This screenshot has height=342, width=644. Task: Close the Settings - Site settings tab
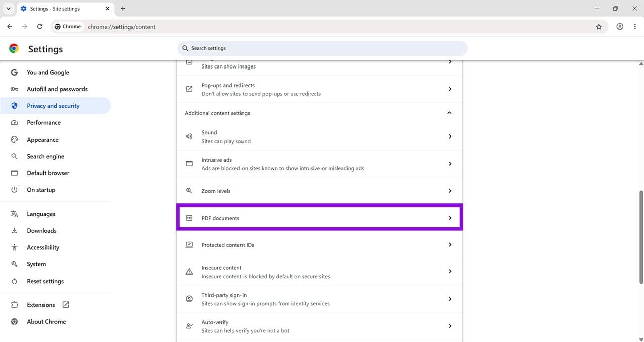tap(107, 9)
